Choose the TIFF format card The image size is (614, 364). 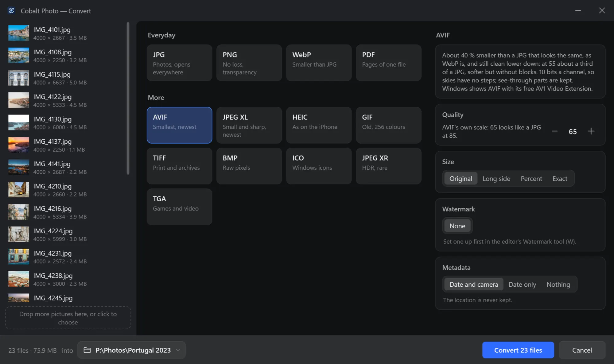(x=180, y=166)
